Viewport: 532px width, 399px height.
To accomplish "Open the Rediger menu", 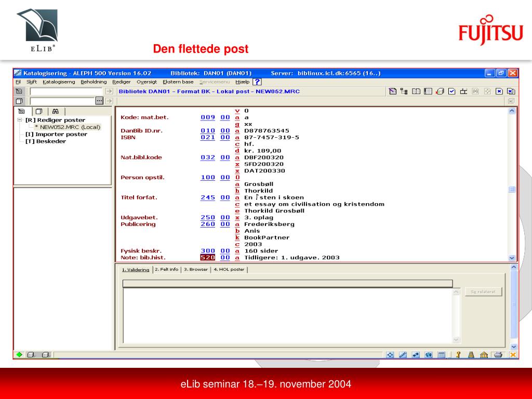I will tap(122, 82).
